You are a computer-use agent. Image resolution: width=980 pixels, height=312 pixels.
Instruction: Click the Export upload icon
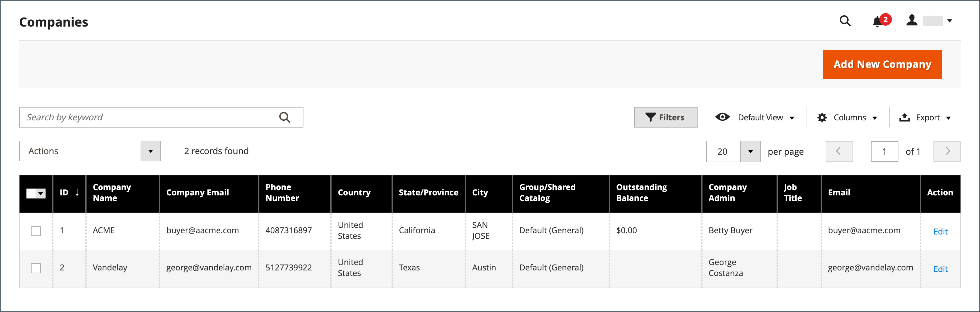904,118
